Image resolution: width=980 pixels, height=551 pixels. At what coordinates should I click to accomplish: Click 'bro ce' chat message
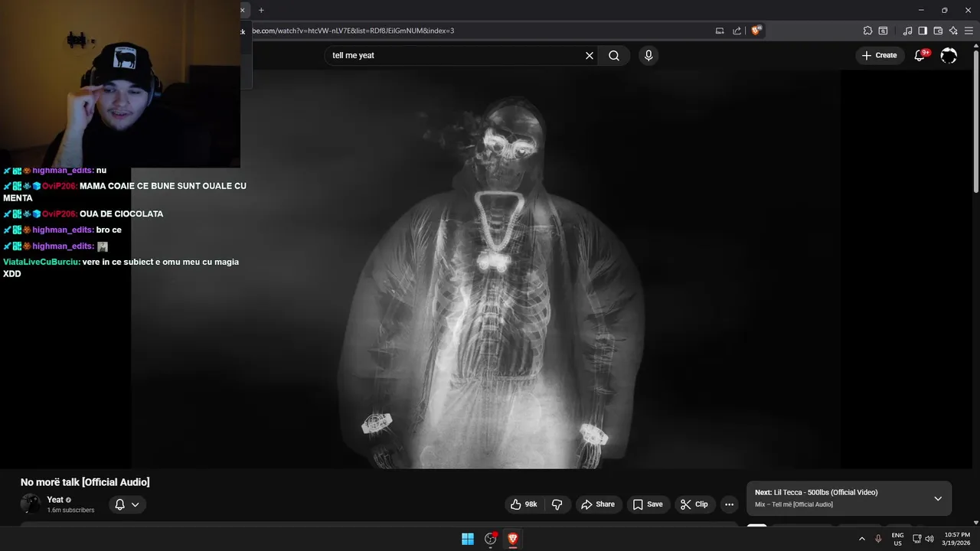click(x=109, y=230)
